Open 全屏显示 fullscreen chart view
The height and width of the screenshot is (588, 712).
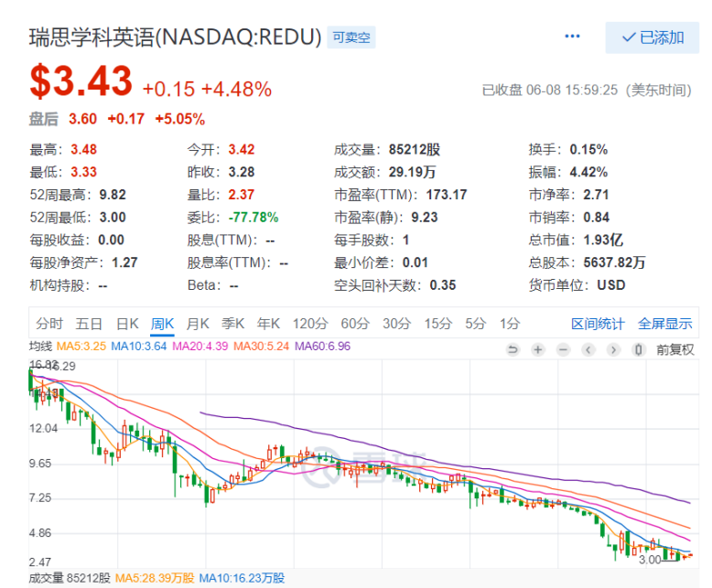click(664, 324)
